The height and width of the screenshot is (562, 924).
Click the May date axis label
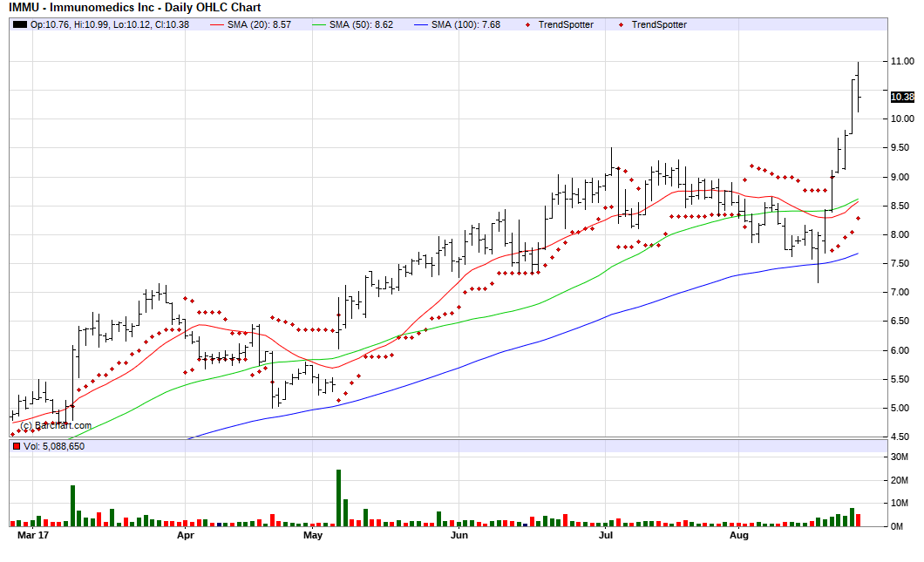[x=313, y=535]
